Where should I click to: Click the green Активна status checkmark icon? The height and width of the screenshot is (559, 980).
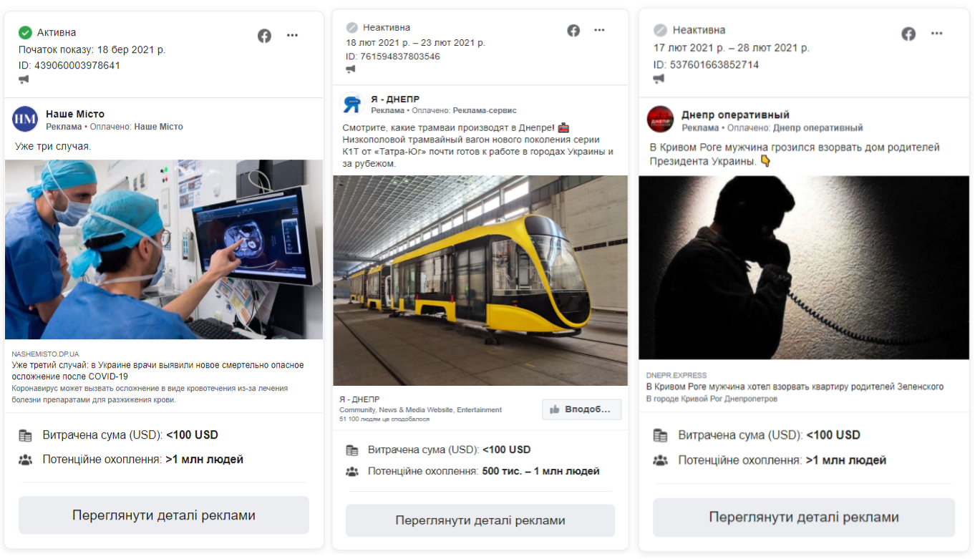(x=25, y=32)
